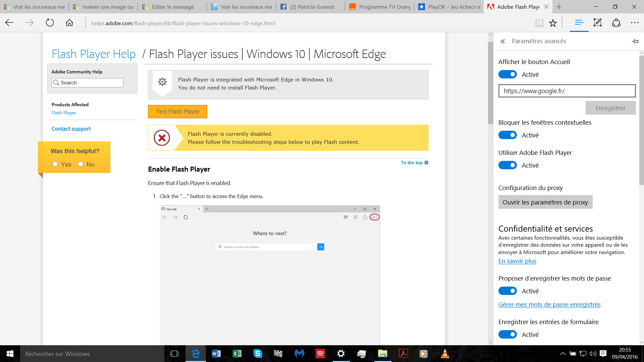Add page to favorites with star icon
This screenshot has height=362, width=644.
point(553,23)
